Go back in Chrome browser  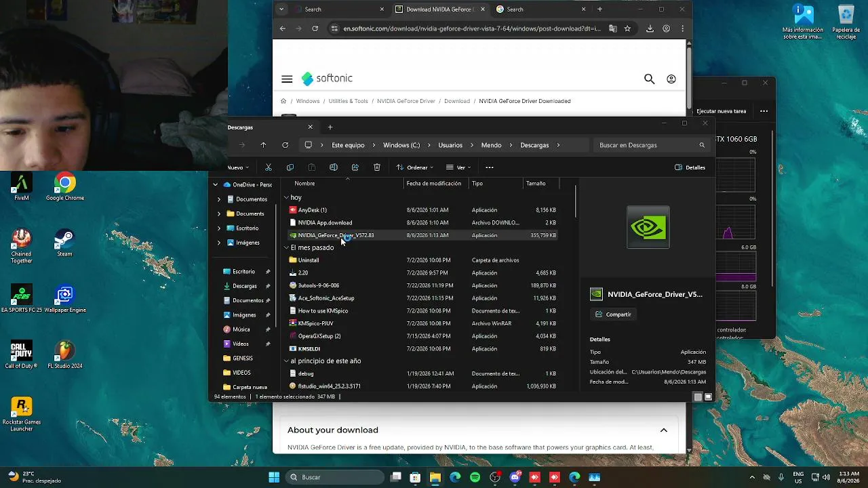pos(283,28)
